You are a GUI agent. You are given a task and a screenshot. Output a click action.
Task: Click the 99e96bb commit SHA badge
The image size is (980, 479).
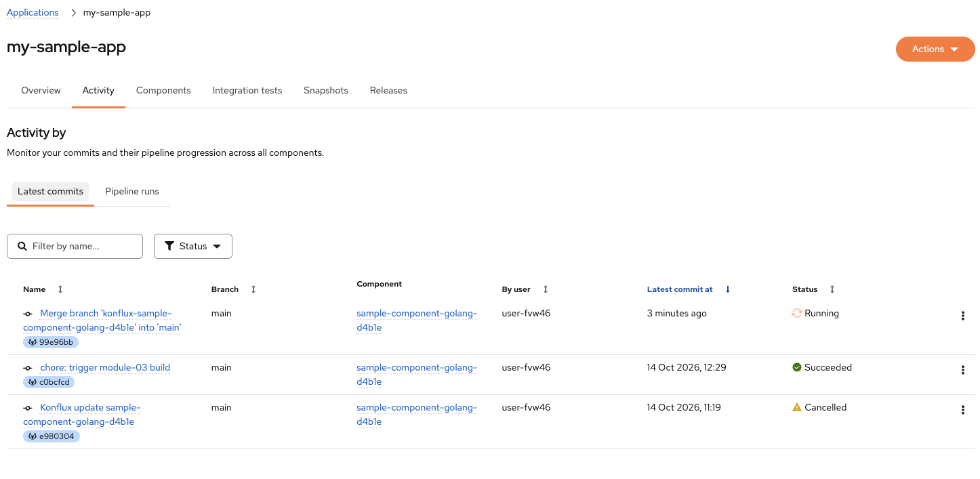point(51,342)
